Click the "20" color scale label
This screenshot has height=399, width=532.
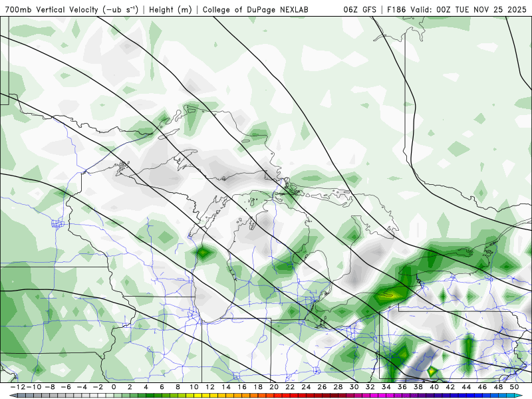coord(274,387)
